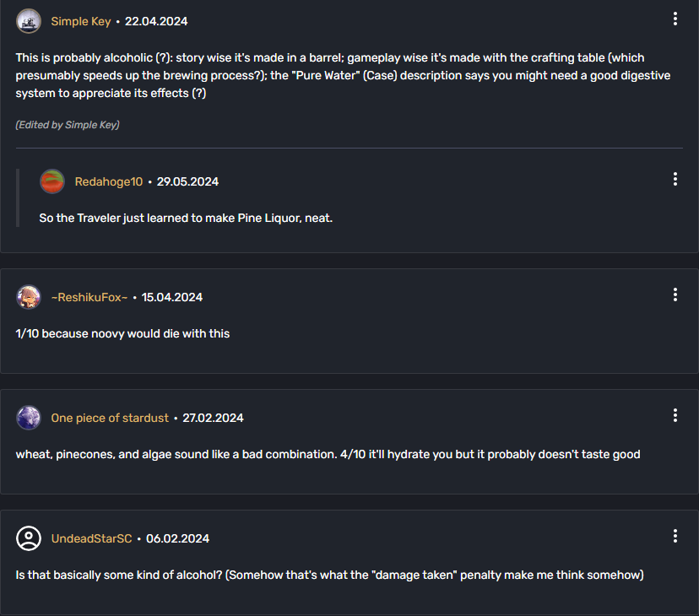Open options menu on Simple Key's comment

[675, 19]
